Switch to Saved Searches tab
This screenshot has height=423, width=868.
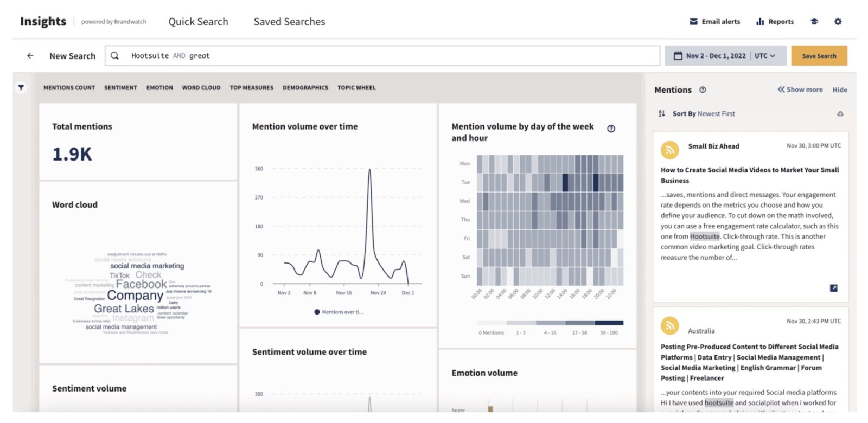coord(289,22)
